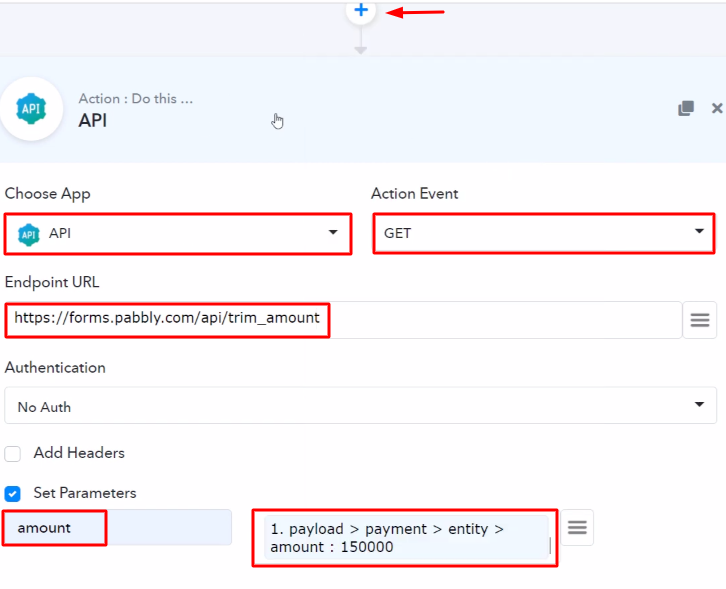Click the 'Set Parameters' label text

[x=85, y=493]
